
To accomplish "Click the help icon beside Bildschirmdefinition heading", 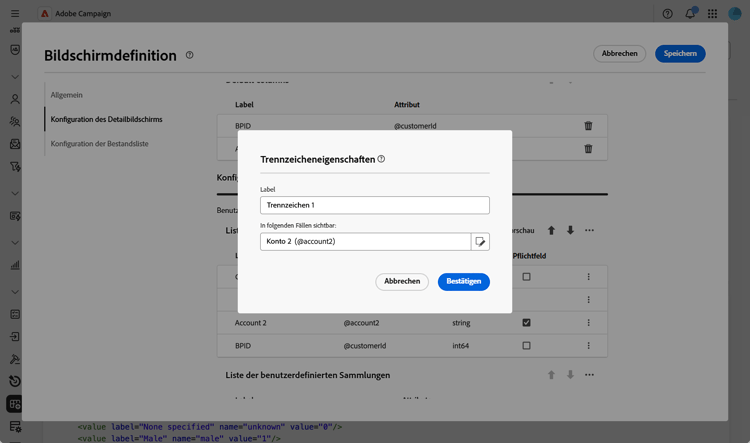I will (189, 55).
